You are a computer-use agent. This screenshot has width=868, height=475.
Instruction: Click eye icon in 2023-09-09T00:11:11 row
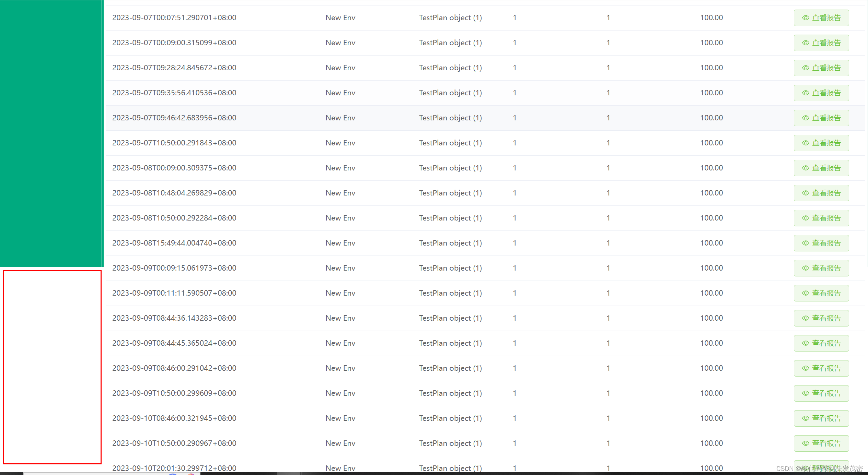click(806, 293)
